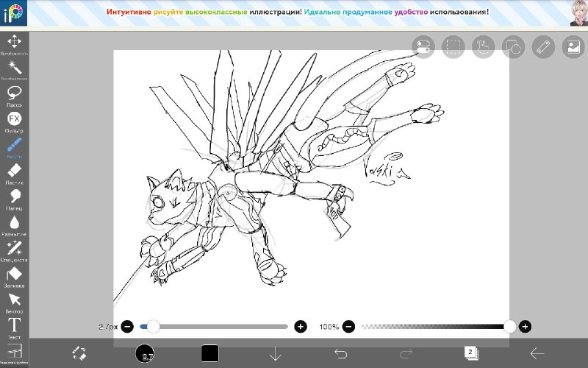Click the undo arrow

pyautogui.click(x=340, y=353)
